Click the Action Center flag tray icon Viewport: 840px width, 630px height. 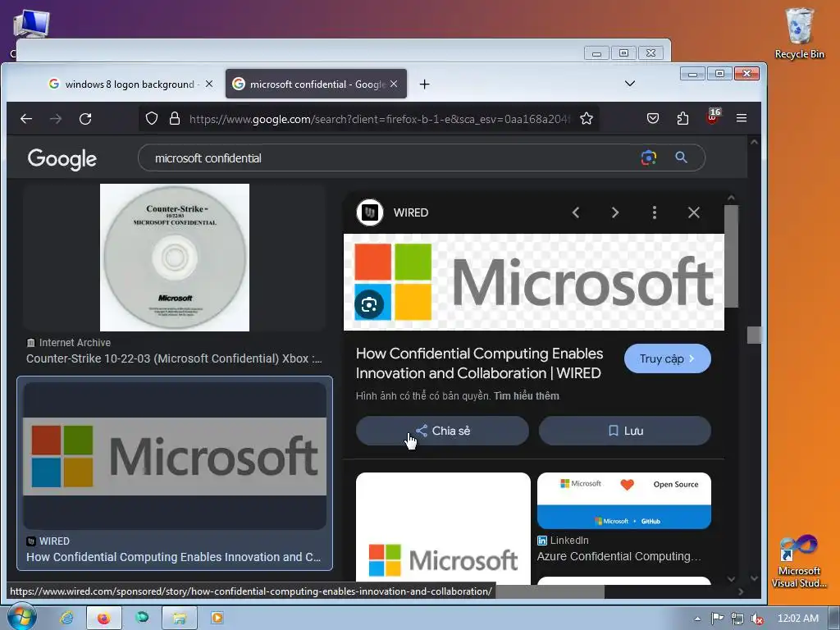pos(717,619)
